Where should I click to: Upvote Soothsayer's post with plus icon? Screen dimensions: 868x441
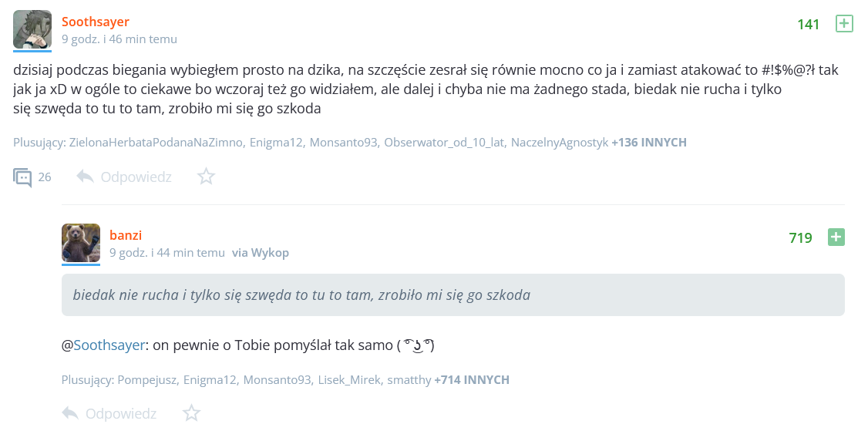[x=844, y=24]
